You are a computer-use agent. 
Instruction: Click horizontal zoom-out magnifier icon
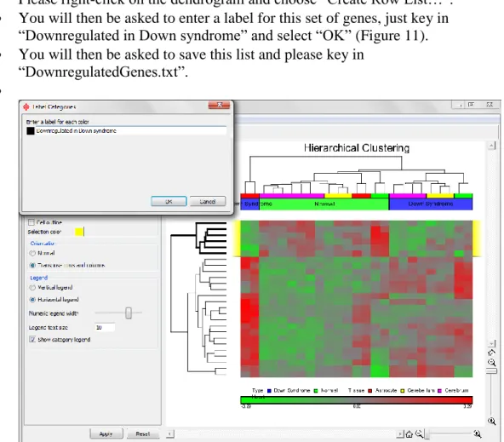click(x=420, y=434)
